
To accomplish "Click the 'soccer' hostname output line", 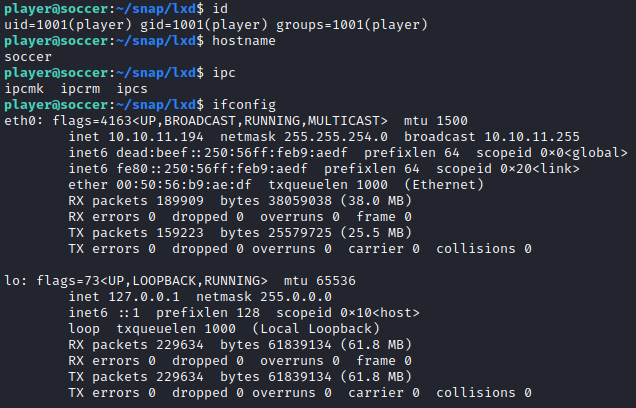I will [28, 57].
